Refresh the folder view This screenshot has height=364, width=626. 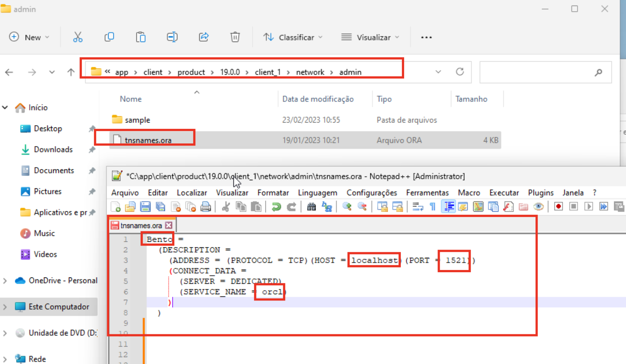click(460, 72)
